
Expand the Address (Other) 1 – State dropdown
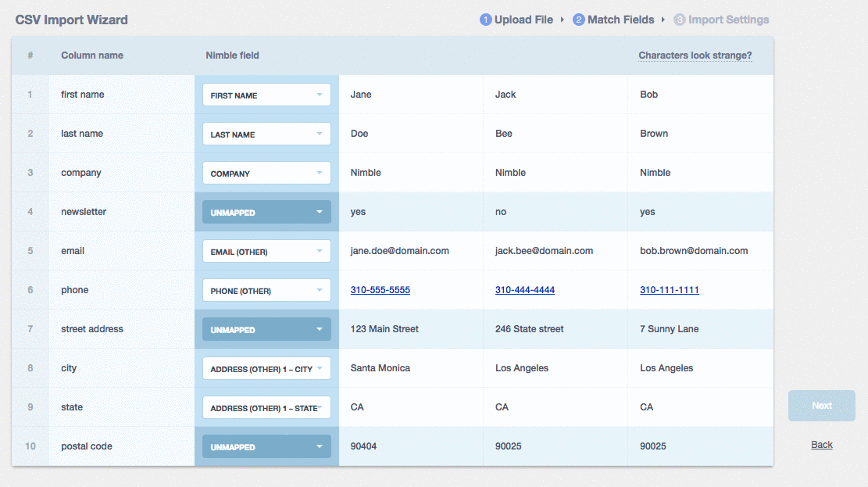[x=266, y=407]
